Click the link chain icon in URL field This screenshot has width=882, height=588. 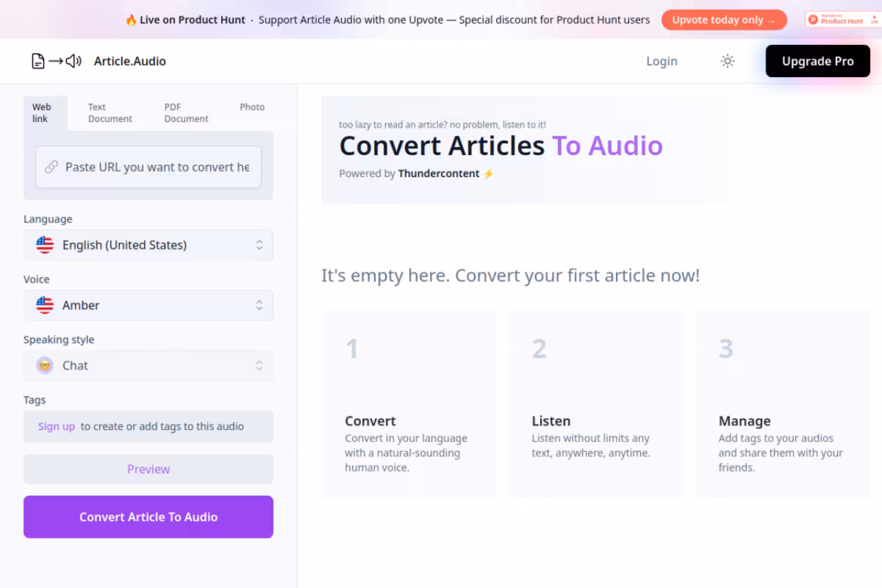coord(51,167)
